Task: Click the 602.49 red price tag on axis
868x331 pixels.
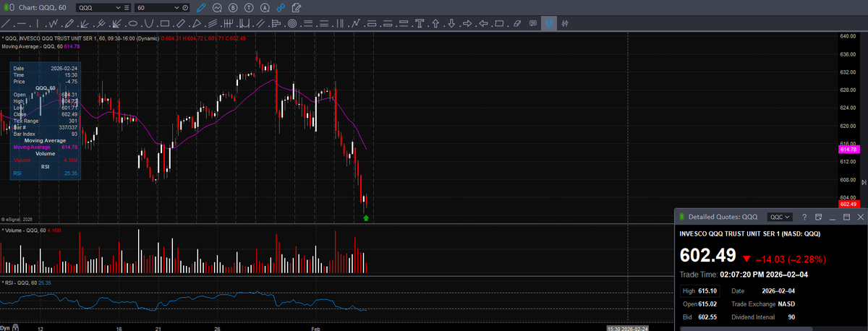Action: (848, 204)
